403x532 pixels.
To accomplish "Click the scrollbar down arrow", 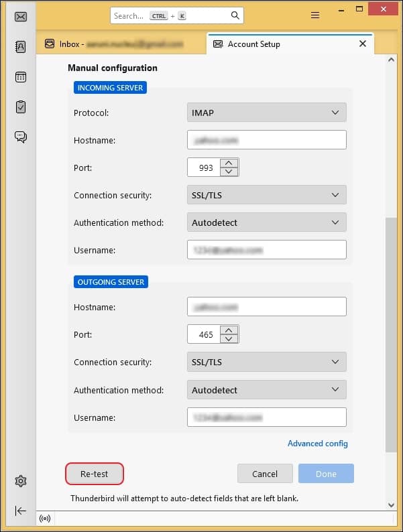I will (x=391, y=505).
